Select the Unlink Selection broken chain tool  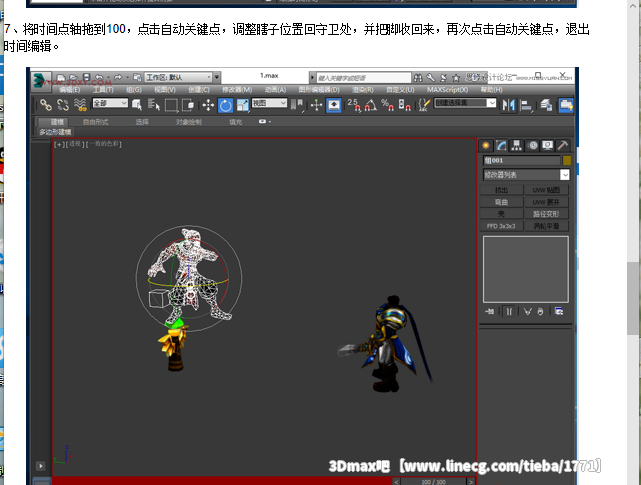(x=63, y=105)
